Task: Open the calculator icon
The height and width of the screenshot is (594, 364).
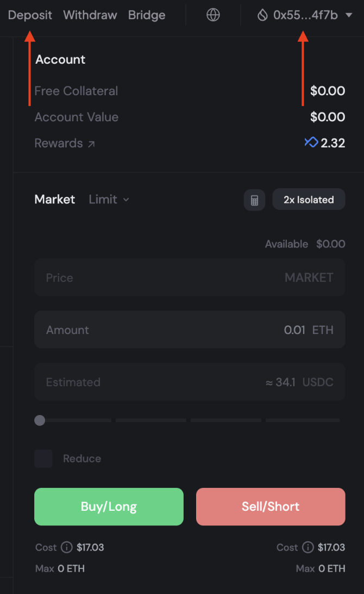Action: pos(254,200)
